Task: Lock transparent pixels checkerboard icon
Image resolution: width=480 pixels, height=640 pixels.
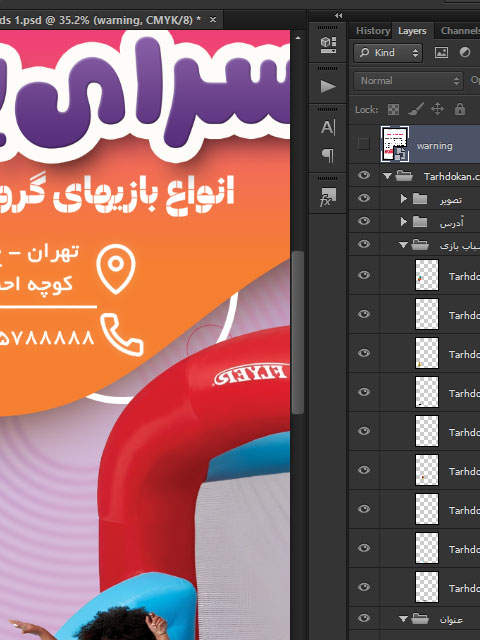Action: [x=393, y=109]
